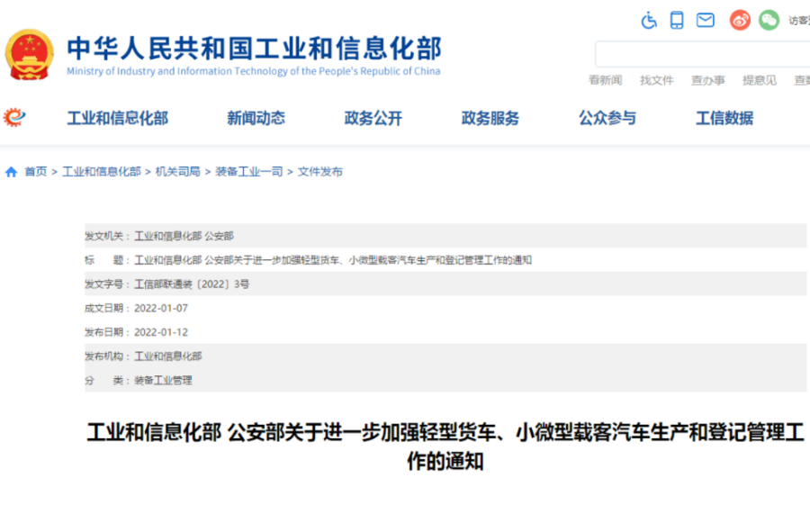Open the accessibility wheelchair icon

tap(649, 21)
